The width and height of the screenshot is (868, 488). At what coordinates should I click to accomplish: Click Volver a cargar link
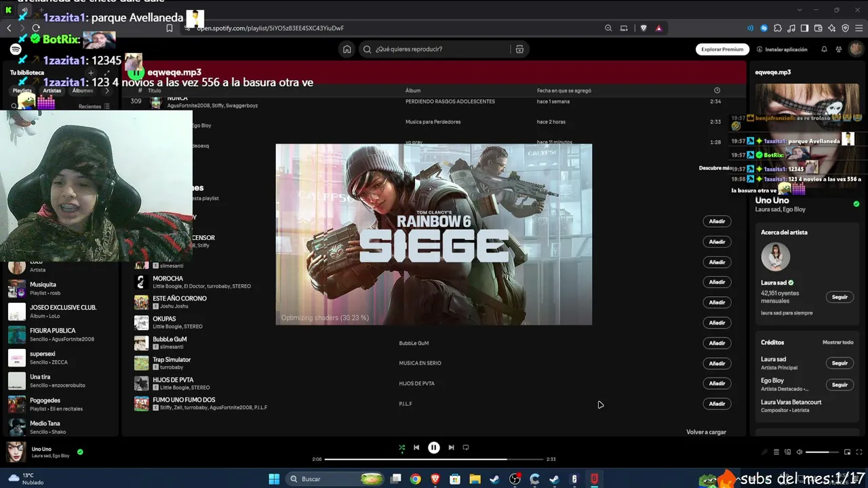click(706, 432)
